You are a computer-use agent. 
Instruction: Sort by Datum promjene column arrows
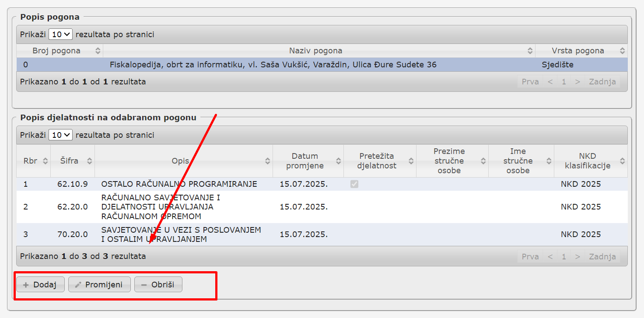pos(338,161)
